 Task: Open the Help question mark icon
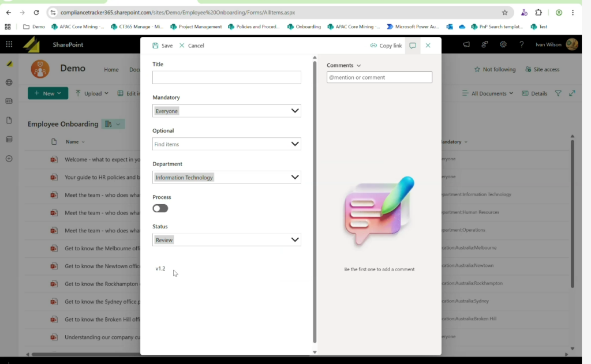tap(522, 44)
